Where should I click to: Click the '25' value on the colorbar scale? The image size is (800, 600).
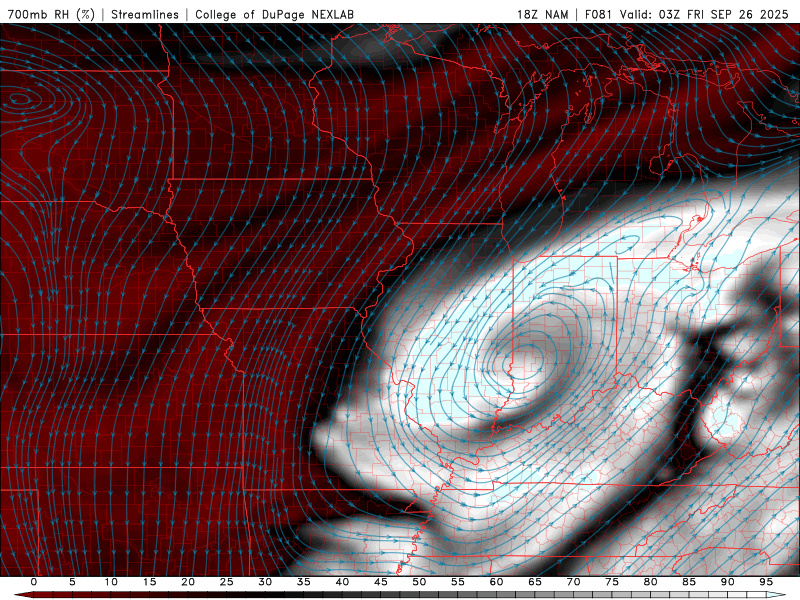(x=227, y=582)
